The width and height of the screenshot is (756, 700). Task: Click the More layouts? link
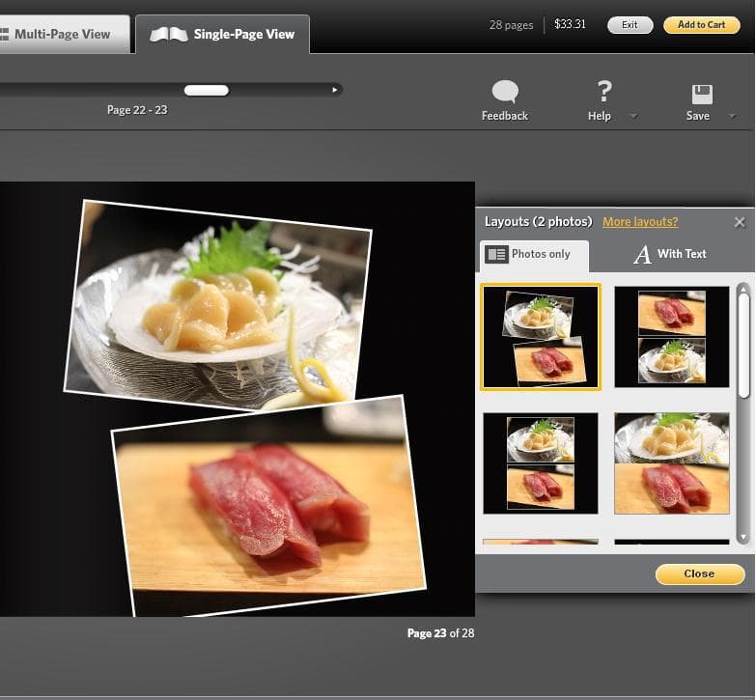click(640, 222)
